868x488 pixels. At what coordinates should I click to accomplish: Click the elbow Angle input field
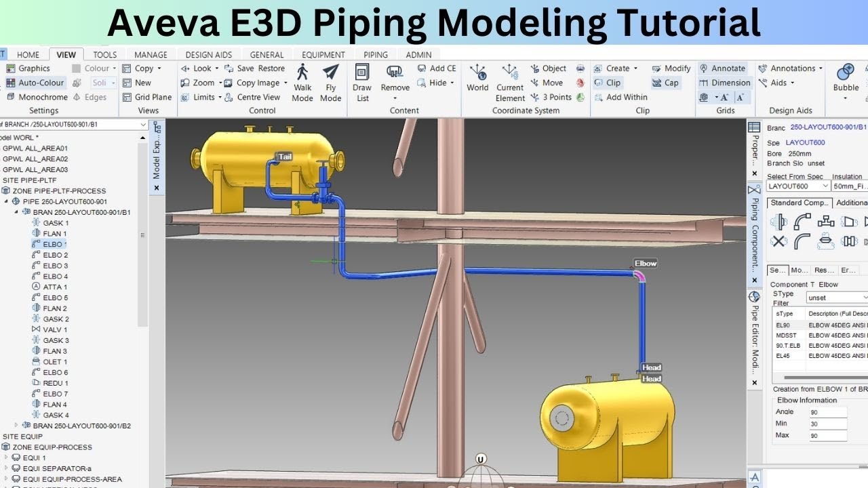point(828,412)
